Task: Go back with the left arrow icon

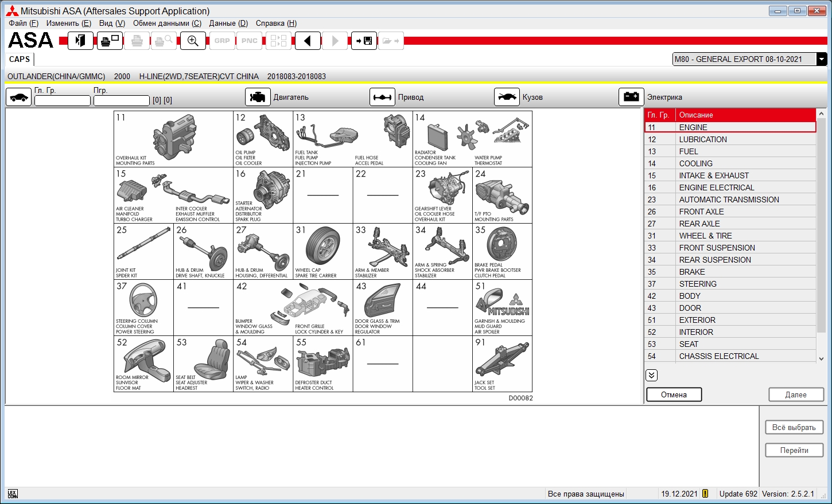Action: [308, 41]
